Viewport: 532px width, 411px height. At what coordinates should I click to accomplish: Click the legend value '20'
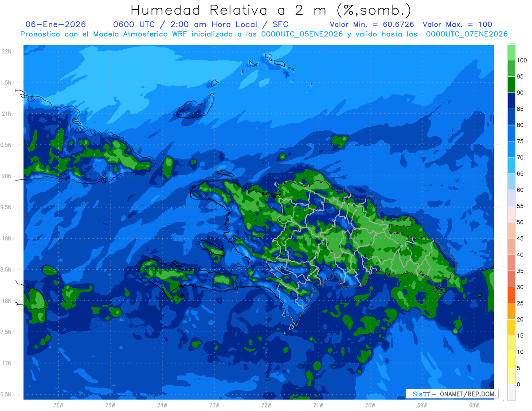520,319
